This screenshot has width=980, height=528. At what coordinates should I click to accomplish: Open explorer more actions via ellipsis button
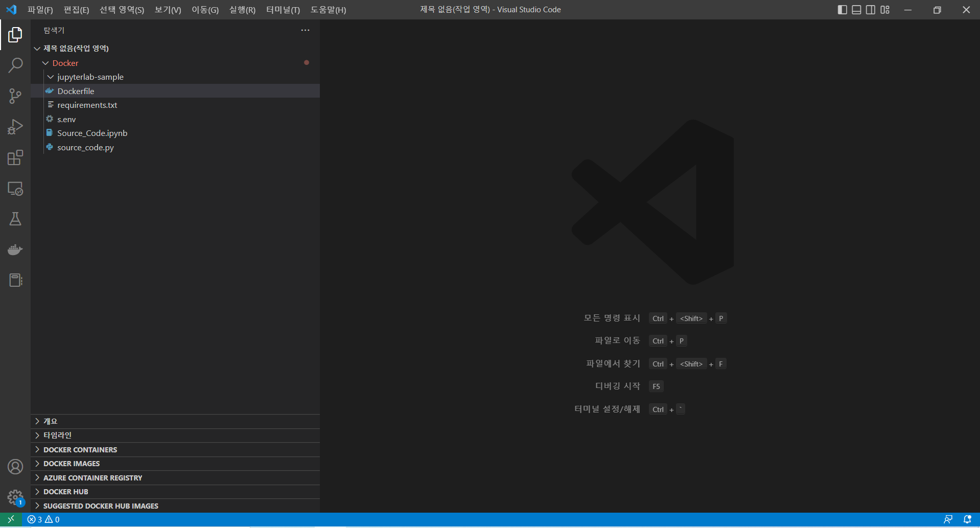pyautogui.click(x=305, y=30)
